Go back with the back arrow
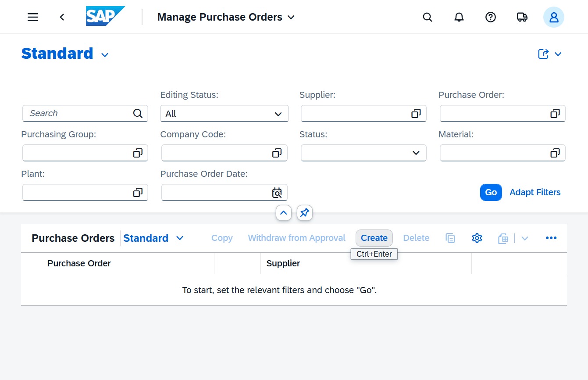 62,17
